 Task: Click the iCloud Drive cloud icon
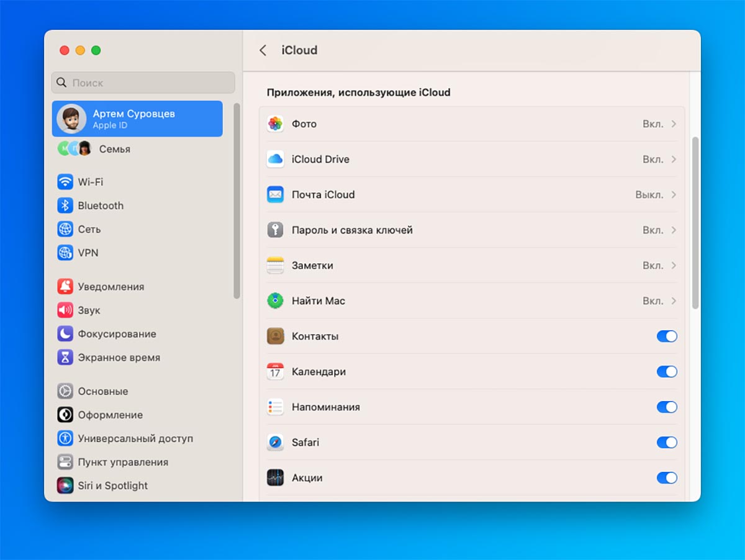pyautogui.click(x=275, y=159)
